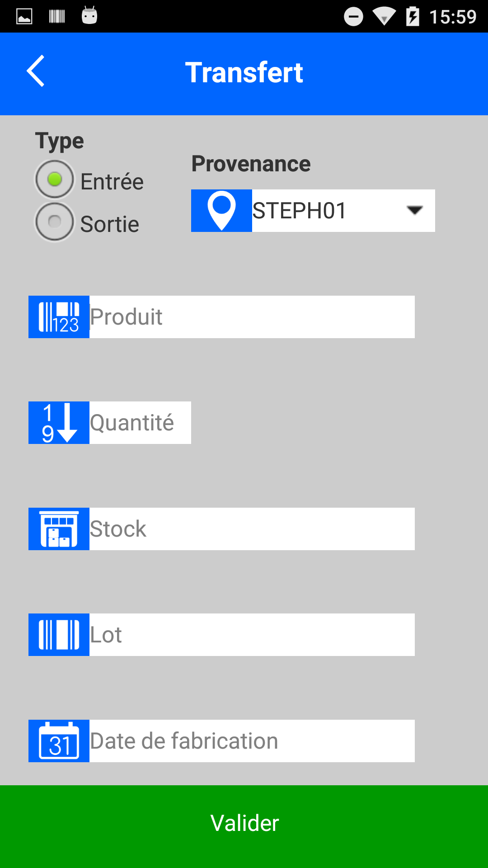Tap the Date de fabrication field

(x=252, y=741)
